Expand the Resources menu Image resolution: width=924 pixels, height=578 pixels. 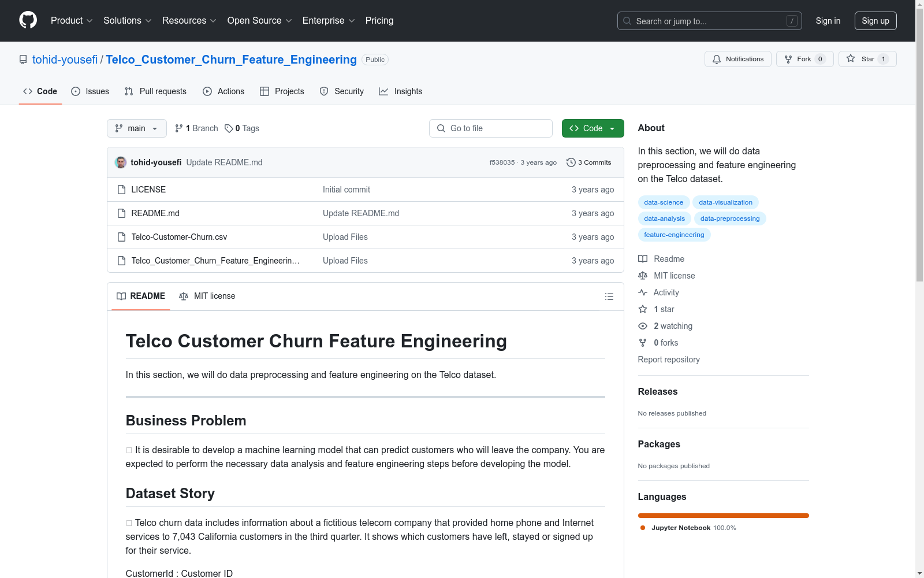[189, 21]
